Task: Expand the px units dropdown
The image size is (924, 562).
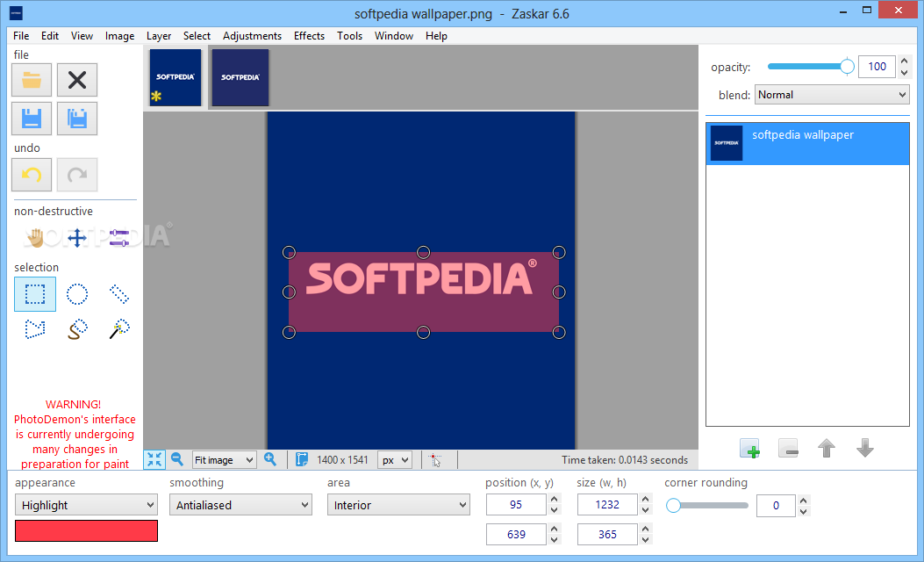Action: pyautogui.click(x=395, y=460)
